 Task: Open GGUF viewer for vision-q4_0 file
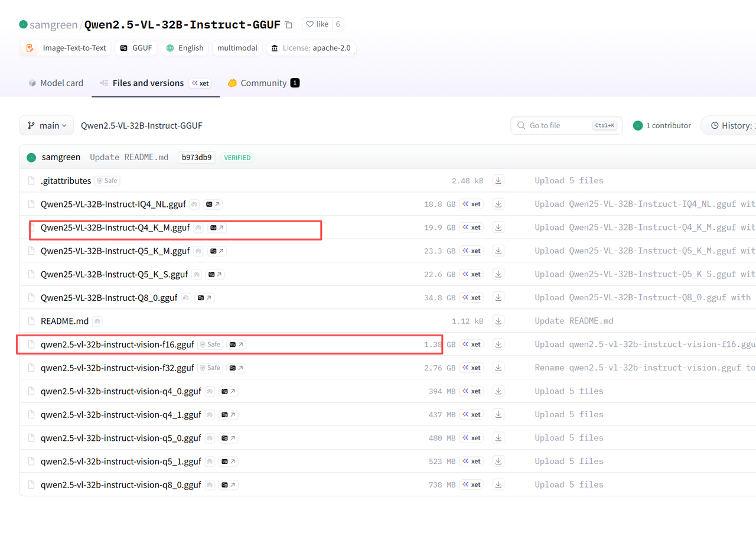click(228, 391)
